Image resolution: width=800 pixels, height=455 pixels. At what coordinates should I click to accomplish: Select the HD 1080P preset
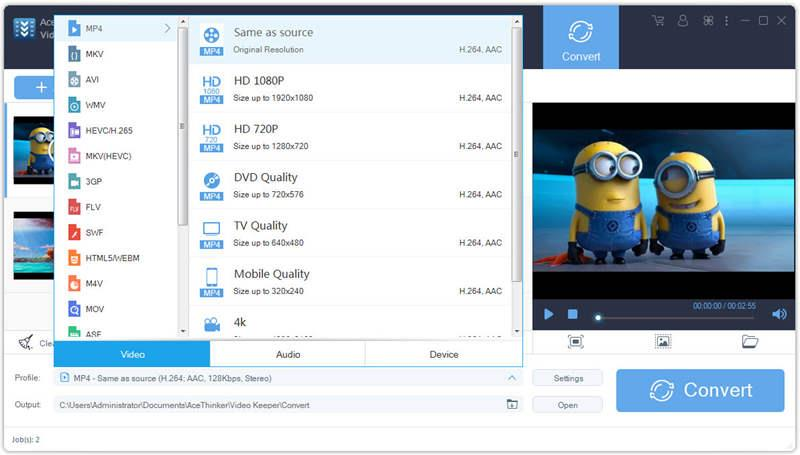350,89
